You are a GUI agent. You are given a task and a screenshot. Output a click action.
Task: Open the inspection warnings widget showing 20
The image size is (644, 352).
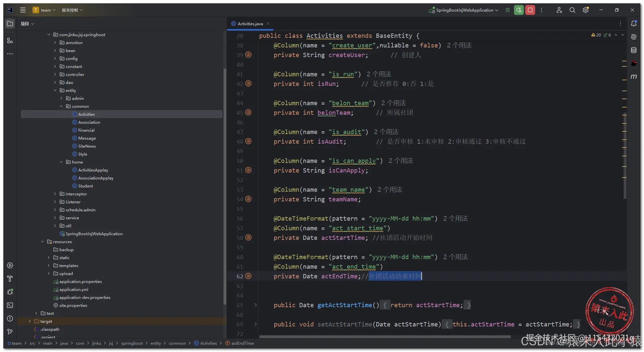[x=596, y=35]
